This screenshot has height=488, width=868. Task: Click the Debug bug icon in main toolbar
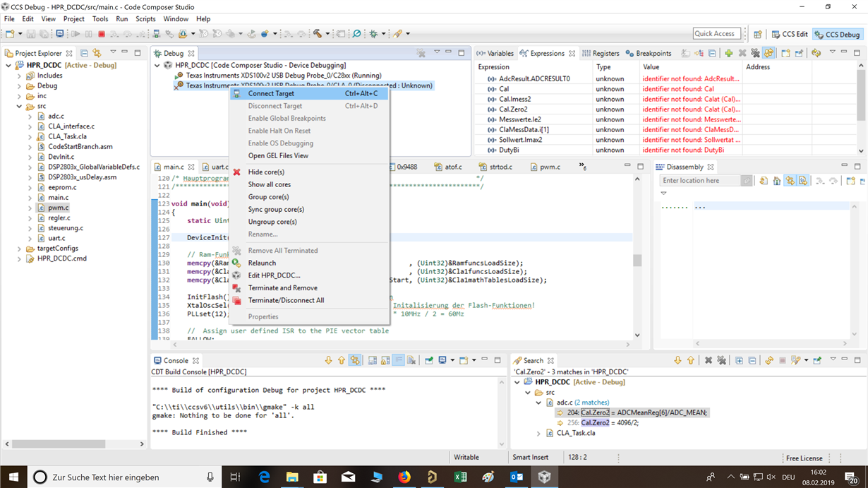(373, 34)
